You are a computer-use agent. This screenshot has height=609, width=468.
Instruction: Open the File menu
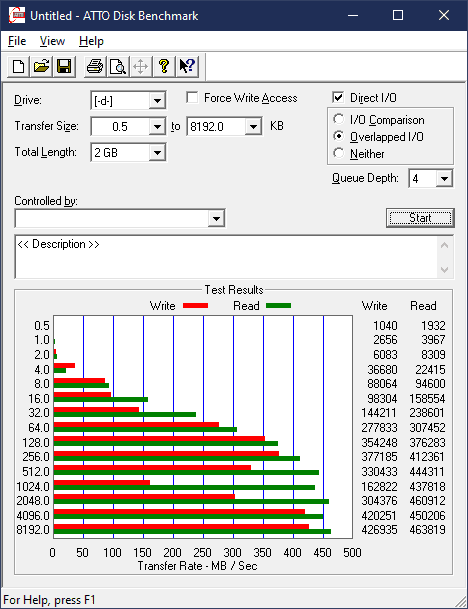tap(17, 41)
